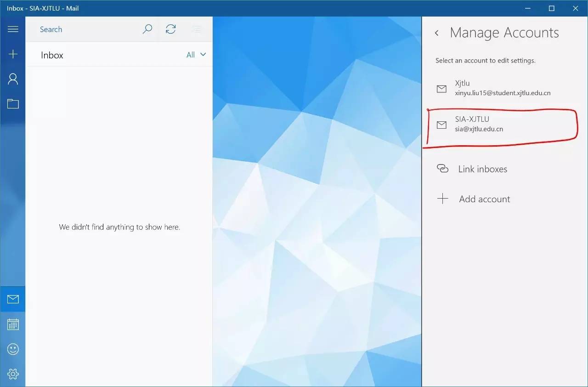
Task: Open the accounts person icon in the sidebar
Action: click(x=13, y=79)
